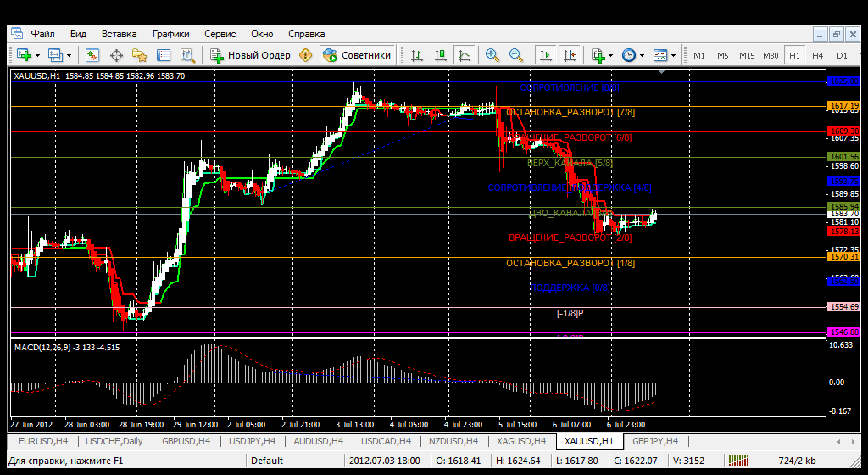
Task: Open the Navigator folder-star icon
Action: [x=140, y=55]
